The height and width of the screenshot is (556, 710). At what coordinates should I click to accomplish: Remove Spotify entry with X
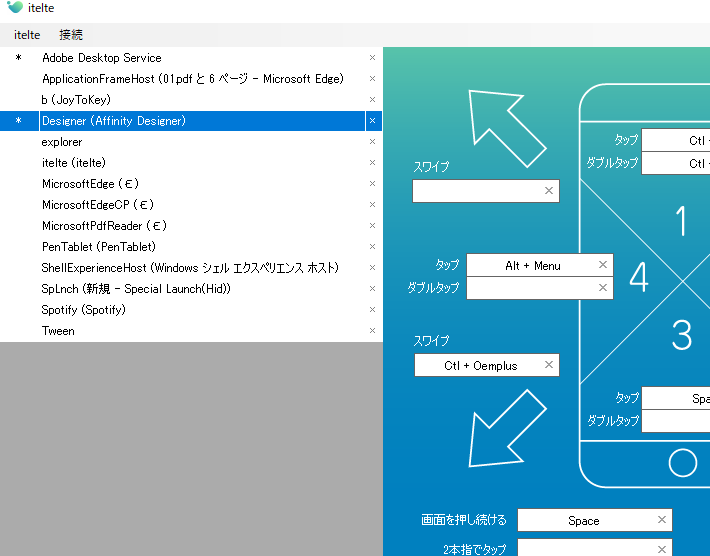(372, 310)
